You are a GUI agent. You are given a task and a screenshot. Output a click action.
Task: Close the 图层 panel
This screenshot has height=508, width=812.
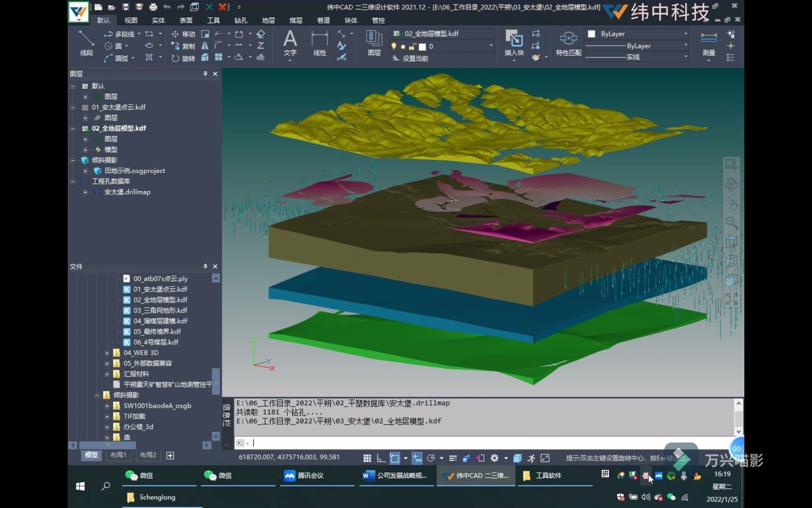(215, 74)
